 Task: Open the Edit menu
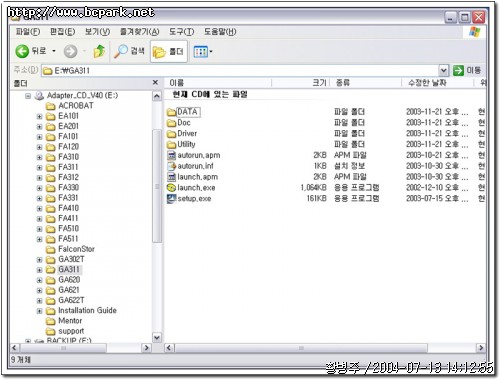tap(62, 32)
